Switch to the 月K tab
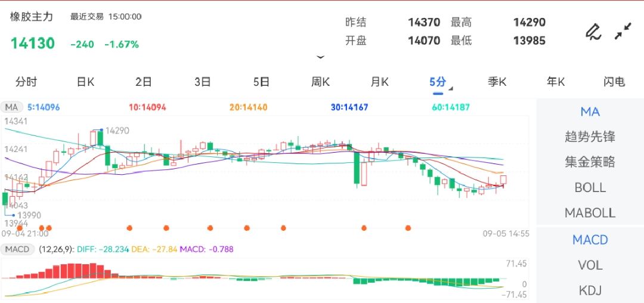 (379, 82)
